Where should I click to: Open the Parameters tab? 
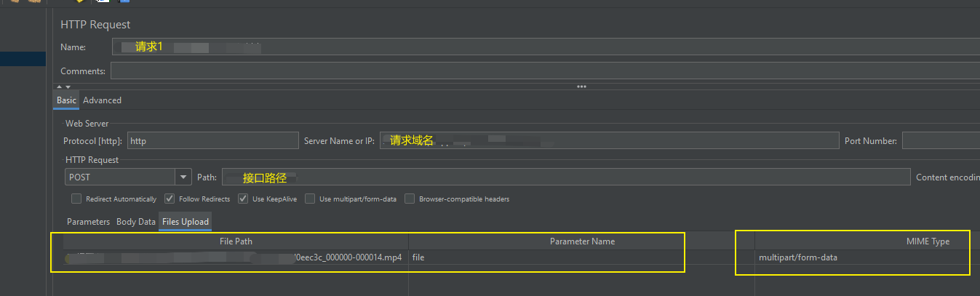[88, 222]
